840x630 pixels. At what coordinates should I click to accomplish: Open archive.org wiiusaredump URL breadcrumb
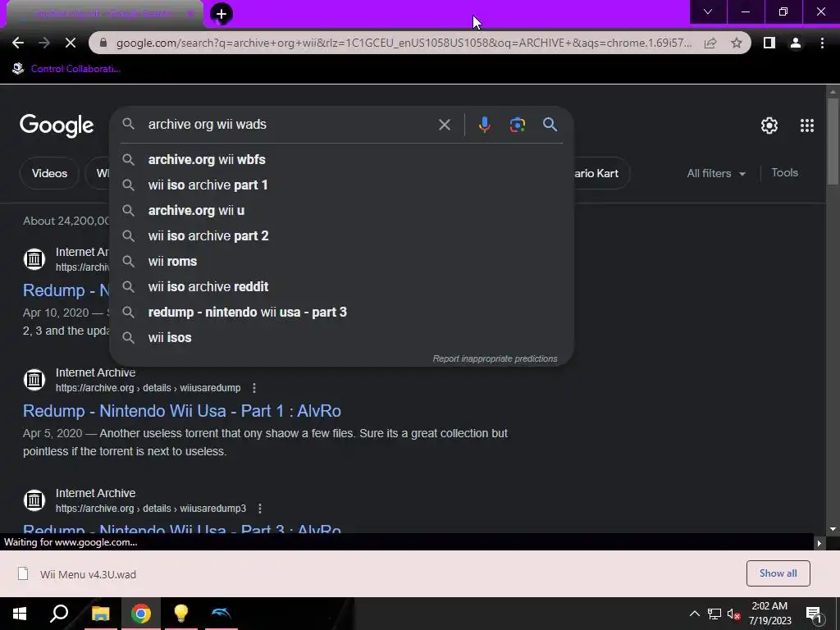click(148, 388)
